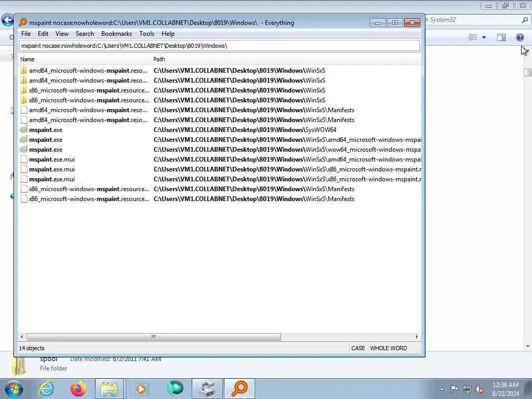Select the mspaint.exe icon in WinSxS\amd64 row

tap(24, 139)
